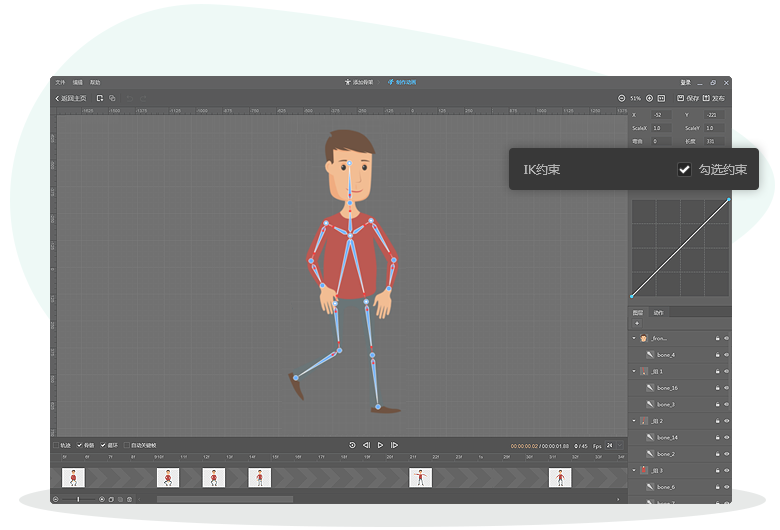The height and width of the screenshot is (530, 780).
Task: Click the add layer plus icon
Action: [637, 323]
